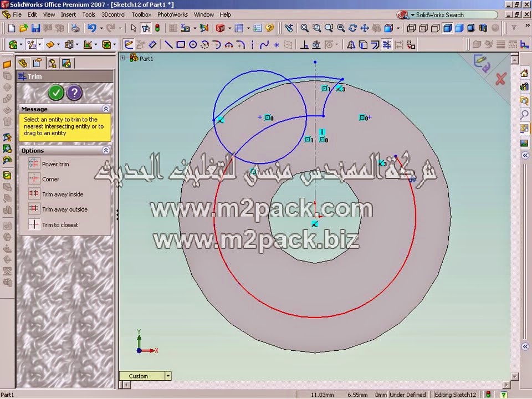Select the Line sketch tool
The height and width of the screenshot is (399, 532).
coord(168,44)
